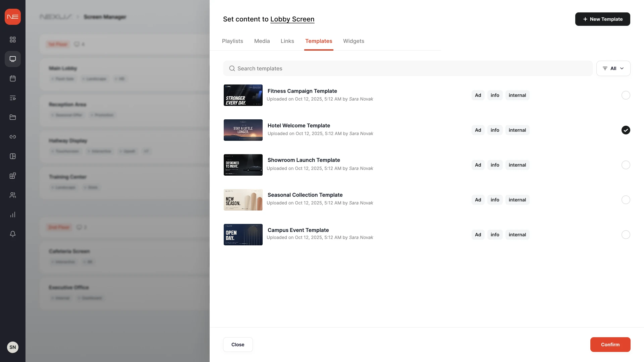Open the media folder icon in sidebar
The height and width of the screenshot is (362, 644).
[x=13, y=117]
